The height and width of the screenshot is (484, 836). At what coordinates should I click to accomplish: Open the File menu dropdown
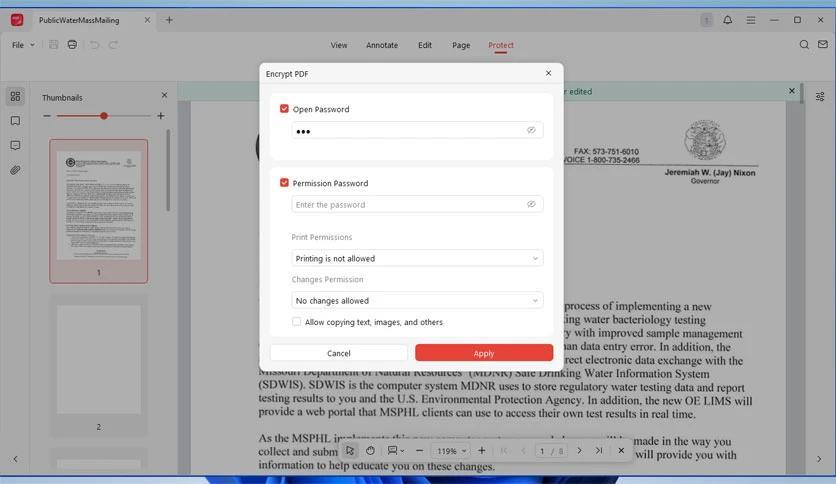tap(23, 45)
